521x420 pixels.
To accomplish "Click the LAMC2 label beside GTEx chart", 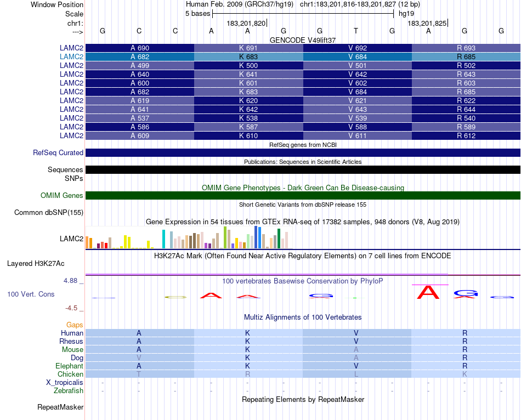I will click(x=71, y=239).
